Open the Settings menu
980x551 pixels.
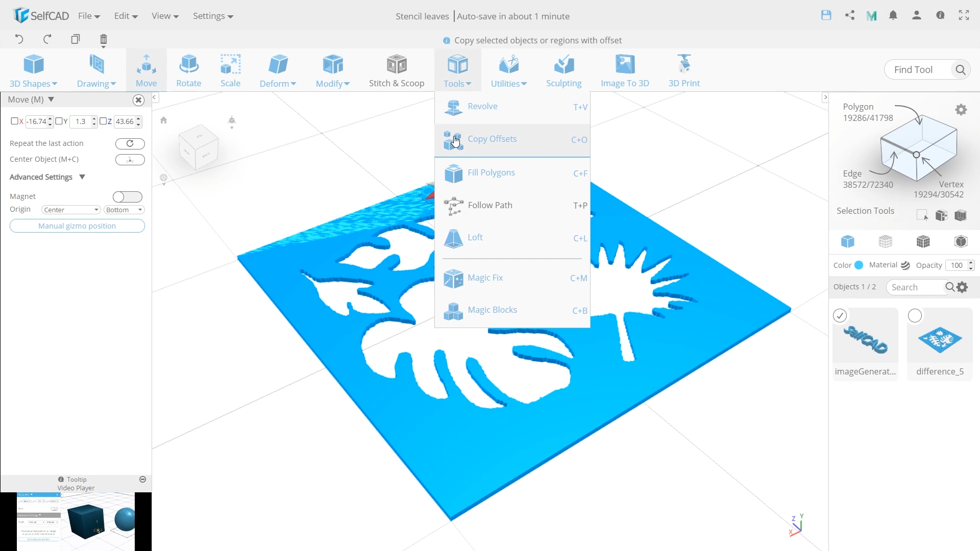[213, 16]
